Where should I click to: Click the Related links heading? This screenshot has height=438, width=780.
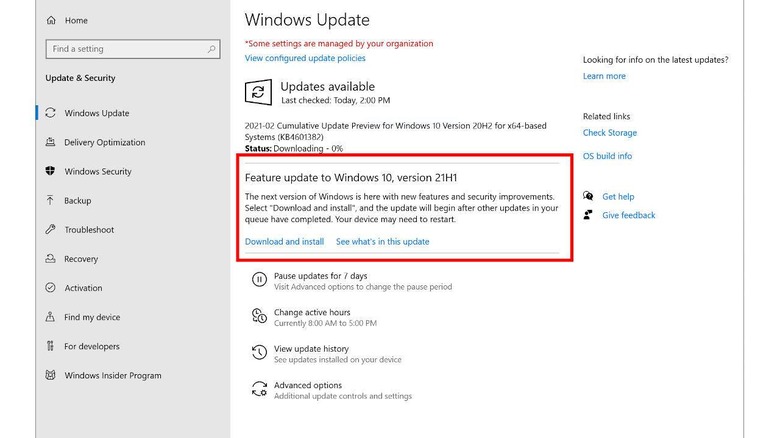pos(606,116)
